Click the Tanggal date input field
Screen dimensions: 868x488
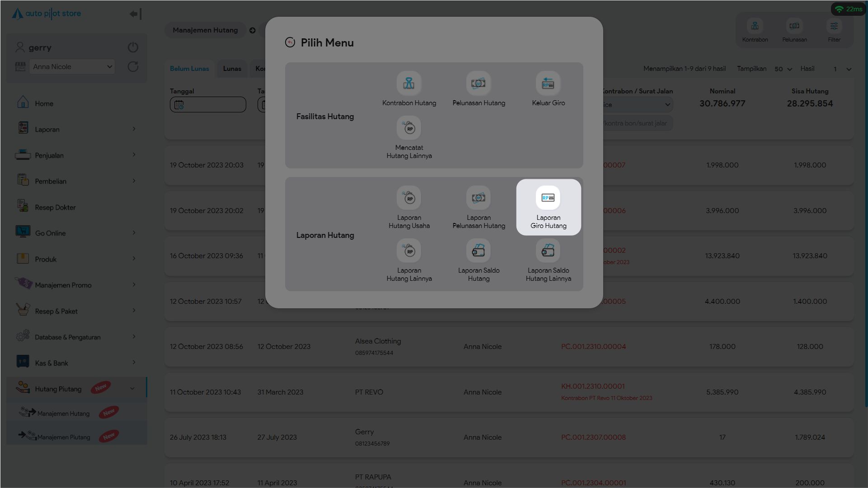208,105
